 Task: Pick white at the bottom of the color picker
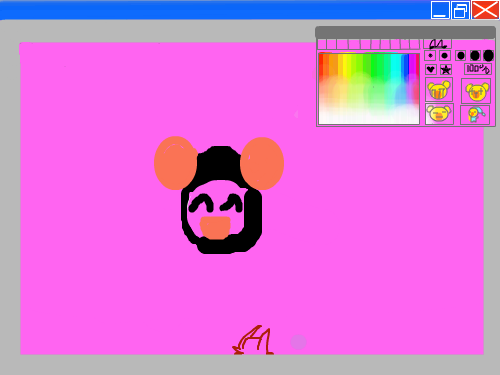369,118
